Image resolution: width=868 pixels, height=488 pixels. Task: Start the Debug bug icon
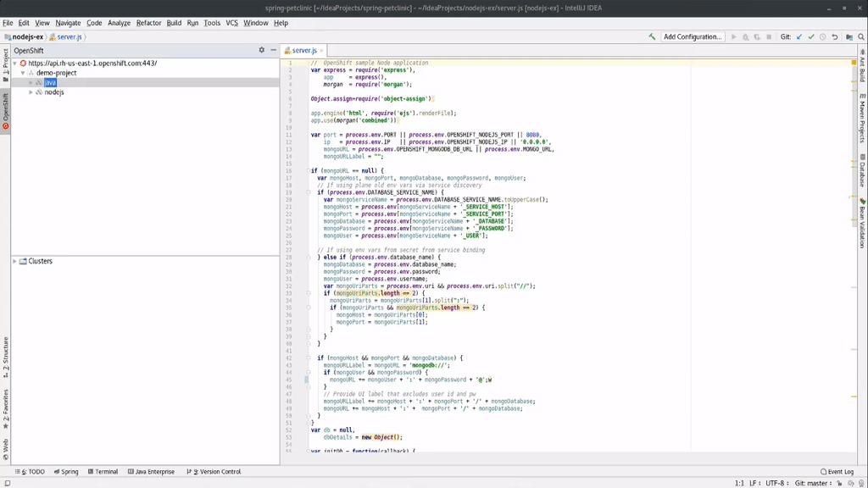tap(746, 37)
